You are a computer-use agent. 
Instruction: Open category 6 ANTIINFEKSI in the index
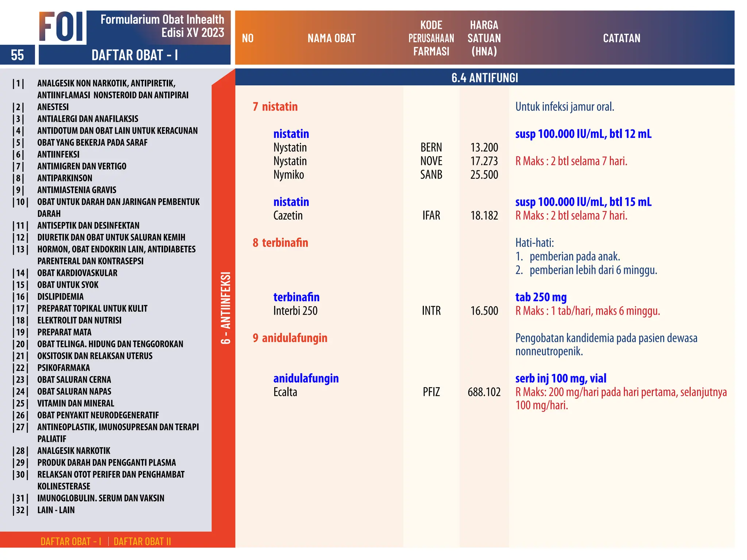58,155
